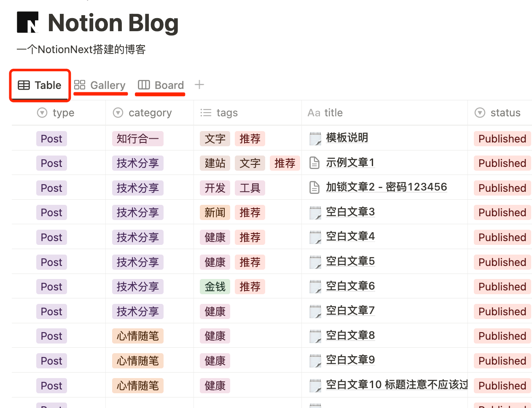Image resolution: width=532 pixels, height=408 pixels.
Task: Click the 新闻 tag in 空白文章3 row
Action: click(215, 212)
